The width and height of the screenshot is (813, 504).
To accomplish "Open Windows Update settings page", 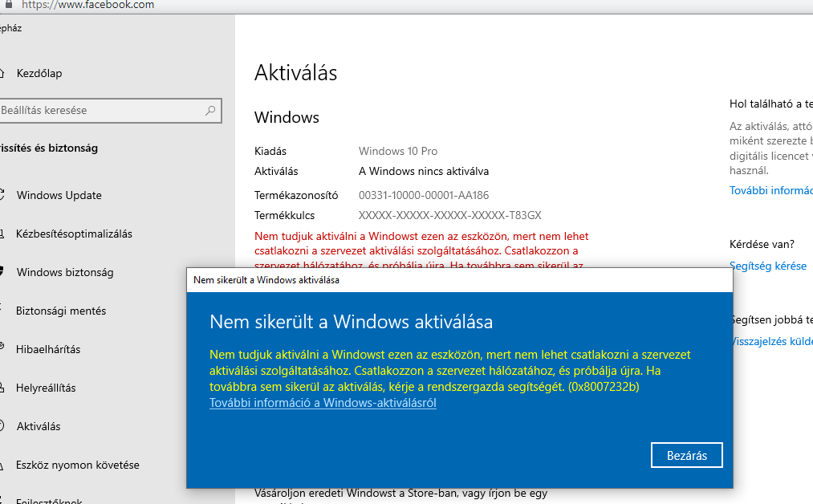I will (x=59, y=196).
